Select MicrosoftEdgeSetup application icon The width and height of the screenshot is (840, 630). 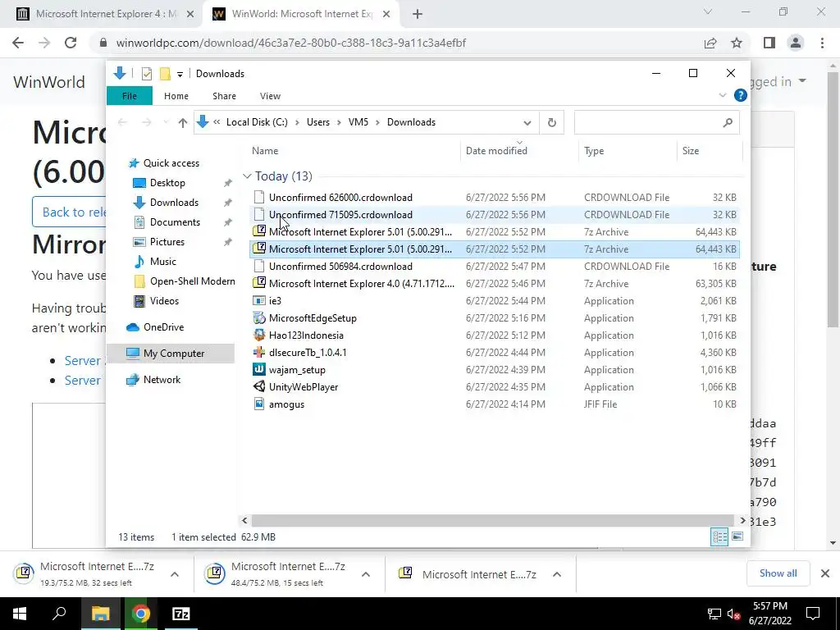click(259, 317)
